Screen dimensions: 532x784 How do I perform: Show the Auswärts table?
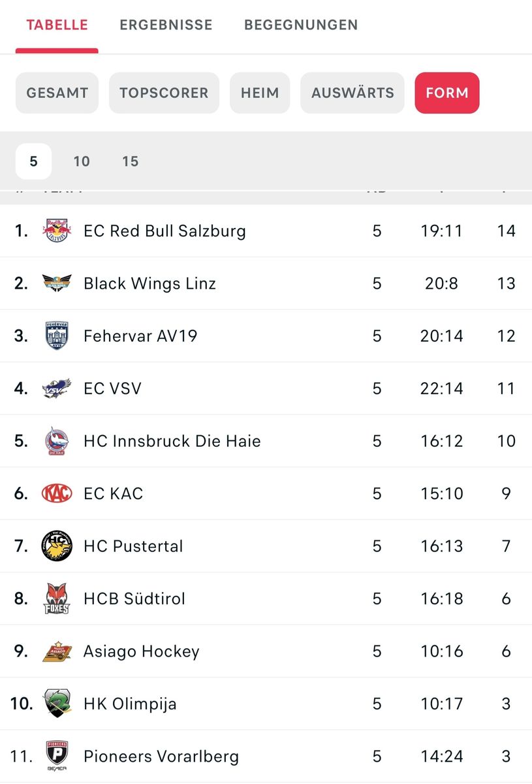tap(352, 93)
